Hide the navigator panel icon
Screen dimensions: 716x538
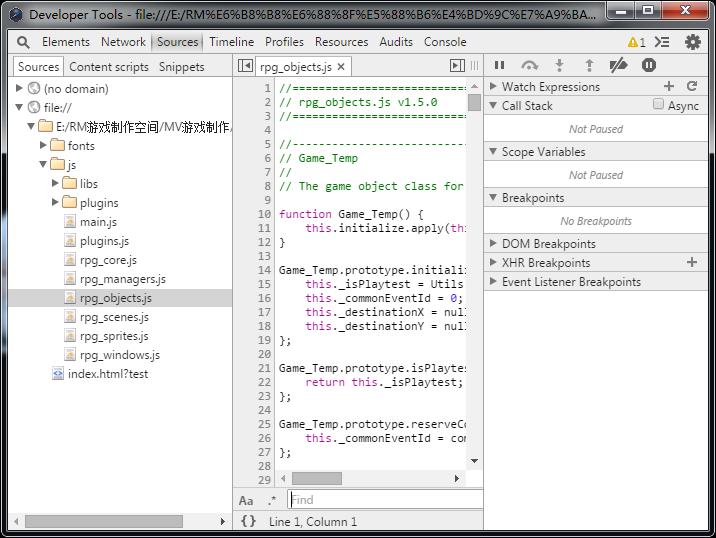[245, 66]
